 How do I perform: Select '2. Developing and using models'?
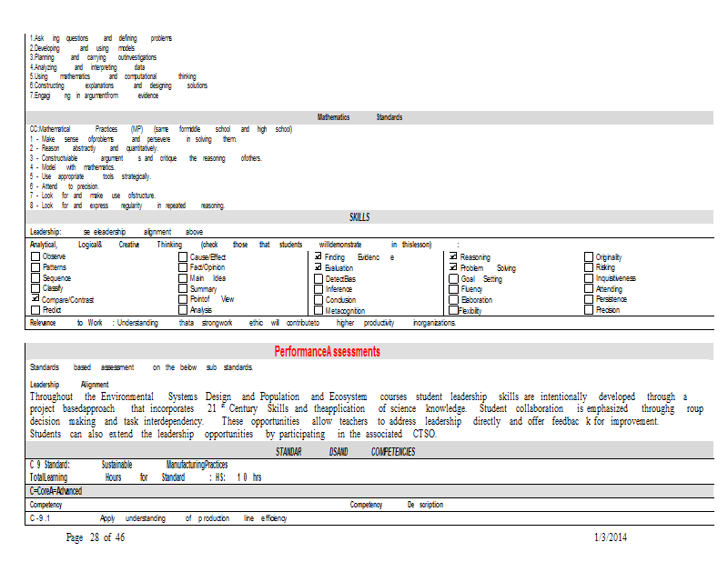(82, 48)
